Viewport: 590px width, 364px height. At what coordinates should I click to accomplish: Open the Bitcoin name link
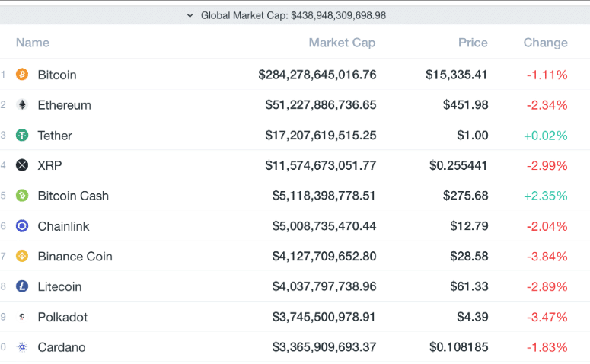click(x=57, y=75)
